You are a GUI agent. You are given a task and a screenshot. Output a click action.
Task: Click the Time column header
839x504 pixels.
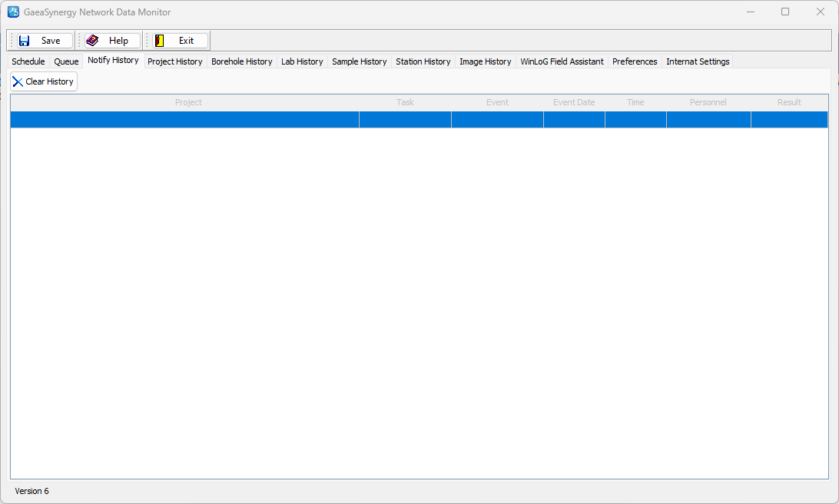pos(635,102)
